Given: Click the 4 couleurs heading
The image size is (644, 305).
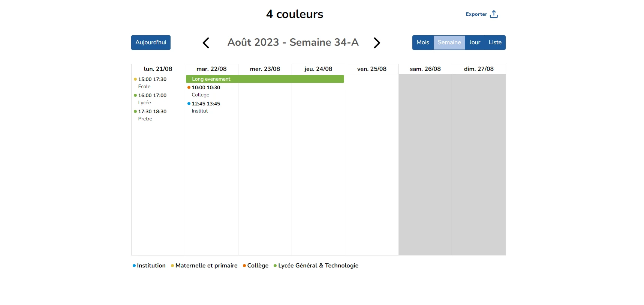Looking at the screenshot, I should click(x=295, y=14).
